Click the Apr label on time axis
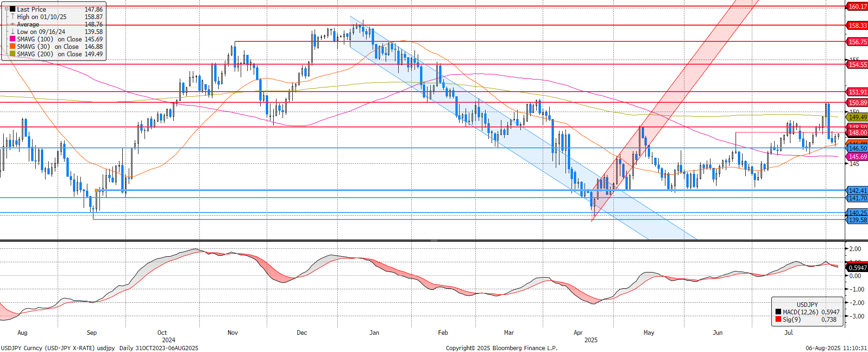868x352 pixels. pos(578,333)
